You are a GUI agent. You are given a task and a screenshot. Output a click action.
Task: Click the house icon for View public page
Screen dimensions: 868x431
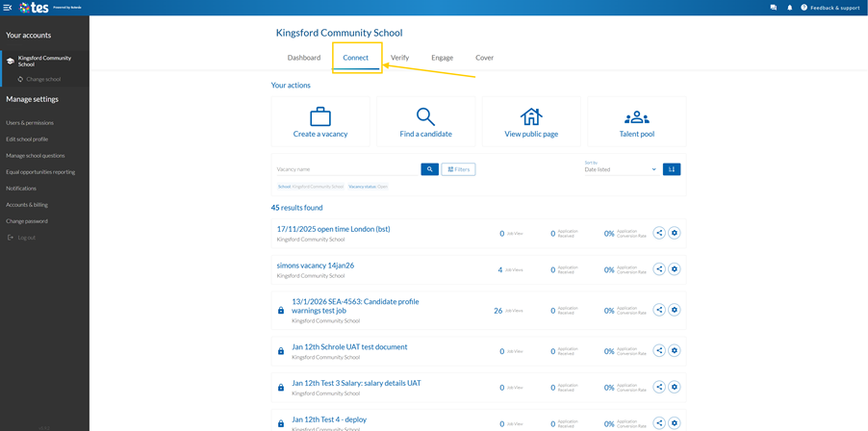pos(531,116)
